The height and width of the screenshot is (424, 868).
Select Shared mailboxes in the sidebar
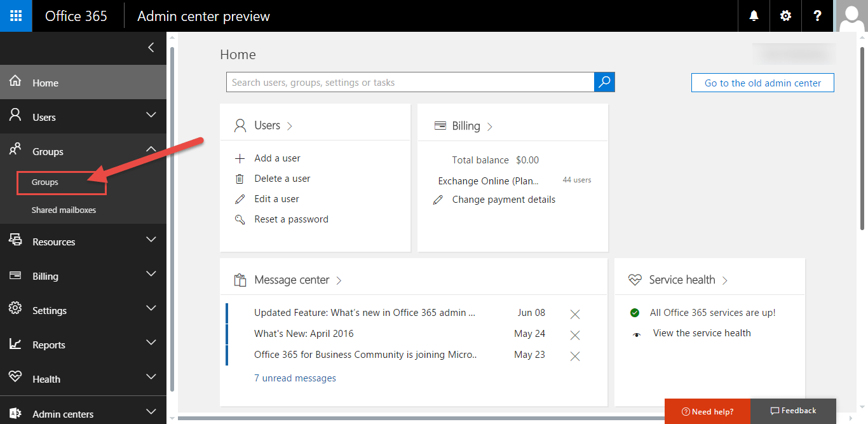point(64,210)
